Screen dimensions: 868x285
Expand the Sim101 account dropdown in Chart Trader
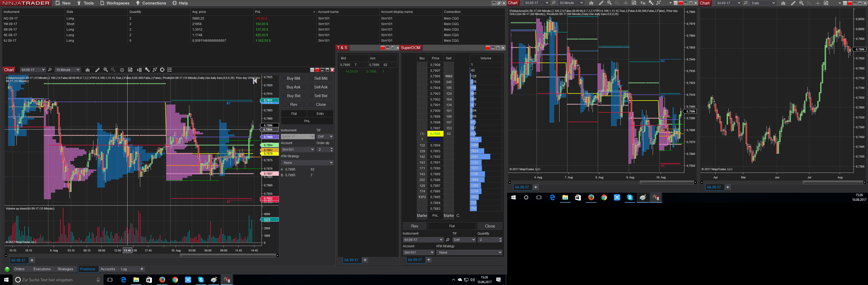[297, 149]
